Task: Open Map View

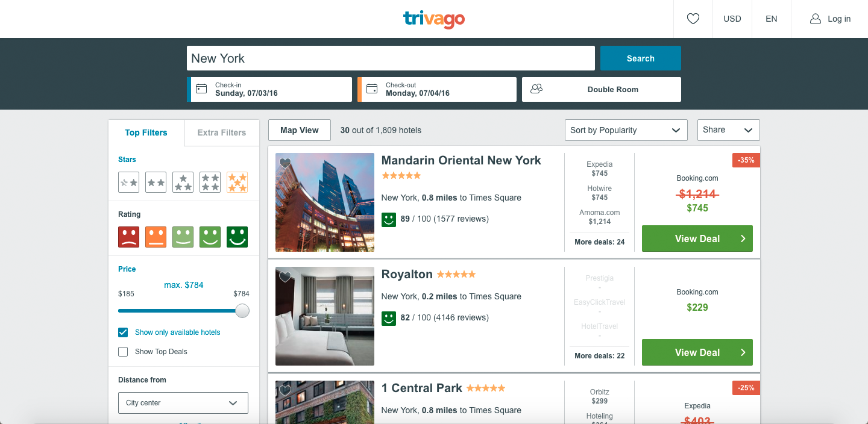Action: click(x=300, y=130)
